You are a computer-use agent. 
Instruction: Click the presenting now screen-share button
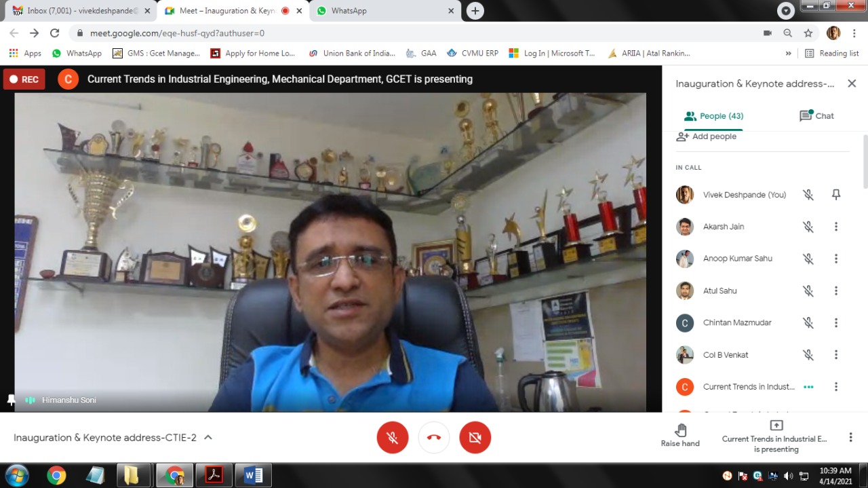[x=776, y=436]
